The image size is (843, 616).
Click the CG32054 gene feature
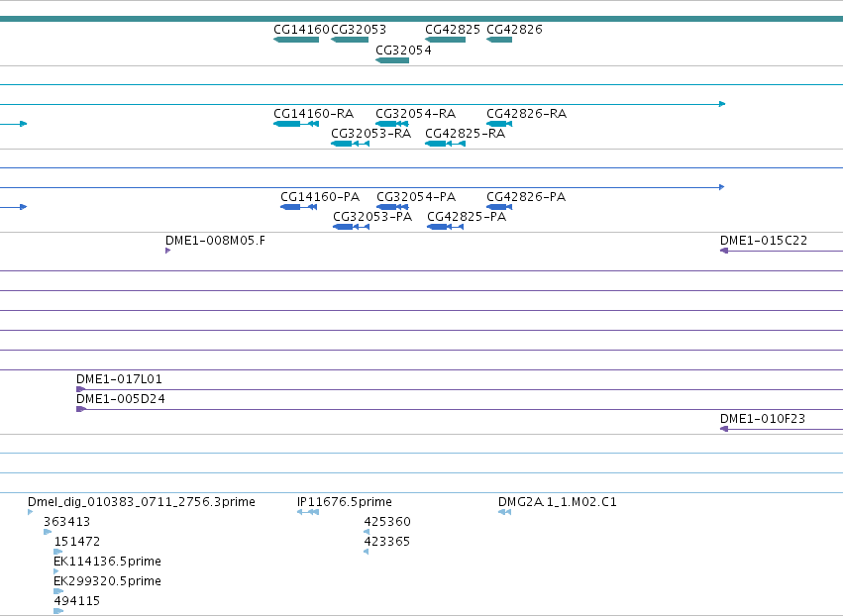point(392,60)
